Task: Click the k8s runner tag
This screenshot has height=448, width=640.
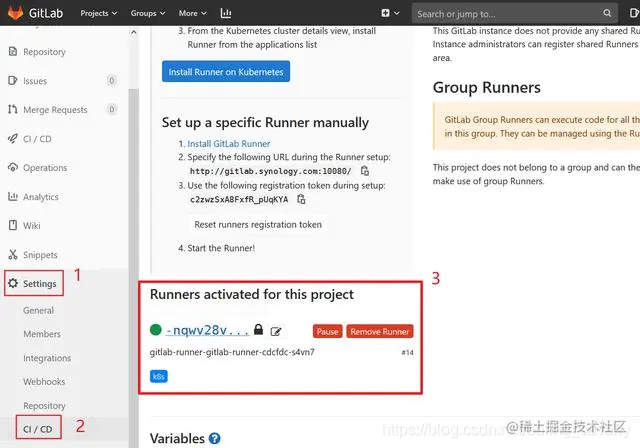Action: pos(159,376)
